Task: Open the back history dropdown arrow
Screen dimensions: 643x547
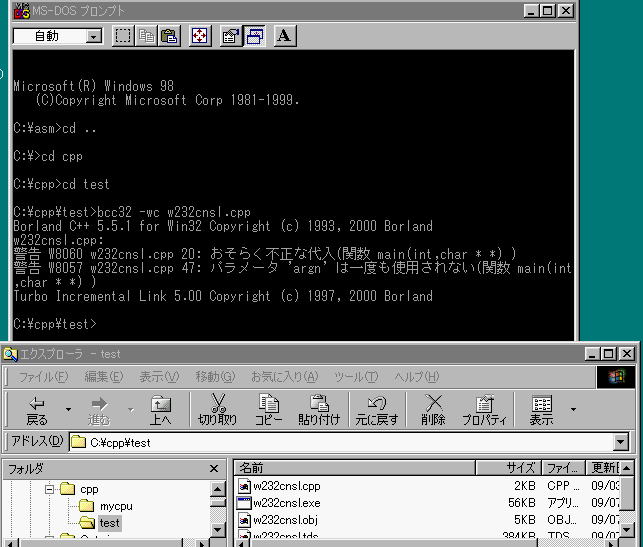Action: [68, 410]
